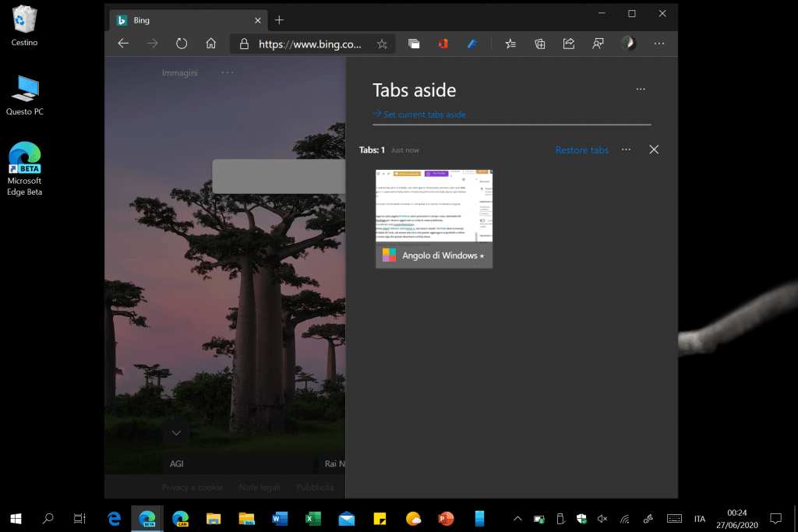Open a new tab with plus button

[x=280, y=20]
